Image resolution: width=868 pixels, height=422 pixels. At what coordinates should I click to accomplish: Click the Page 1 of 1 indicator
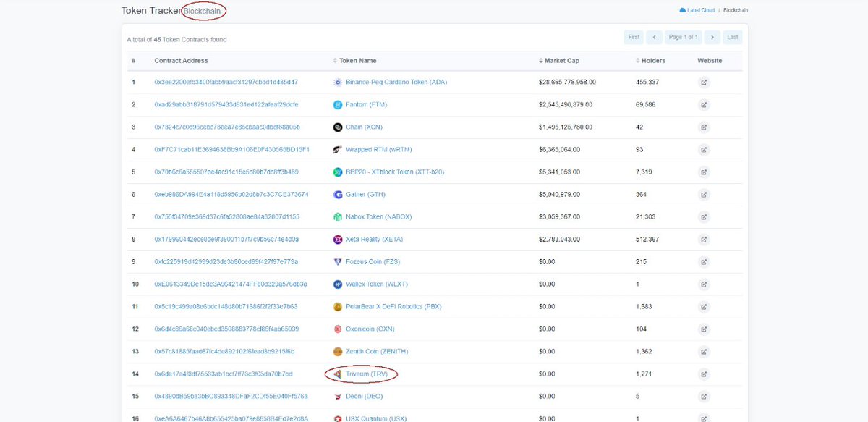[683, 37]
